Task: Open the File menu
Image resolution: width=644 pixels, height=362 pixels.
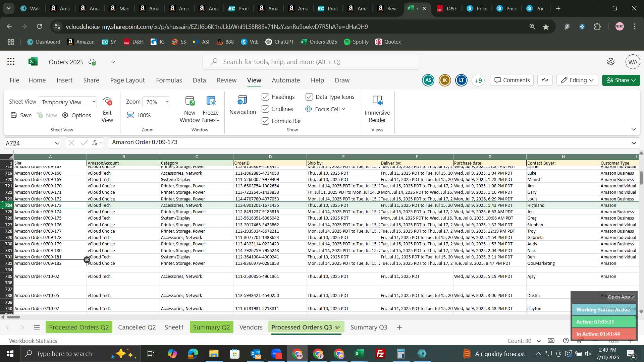Action: click(x=14, y=80)
